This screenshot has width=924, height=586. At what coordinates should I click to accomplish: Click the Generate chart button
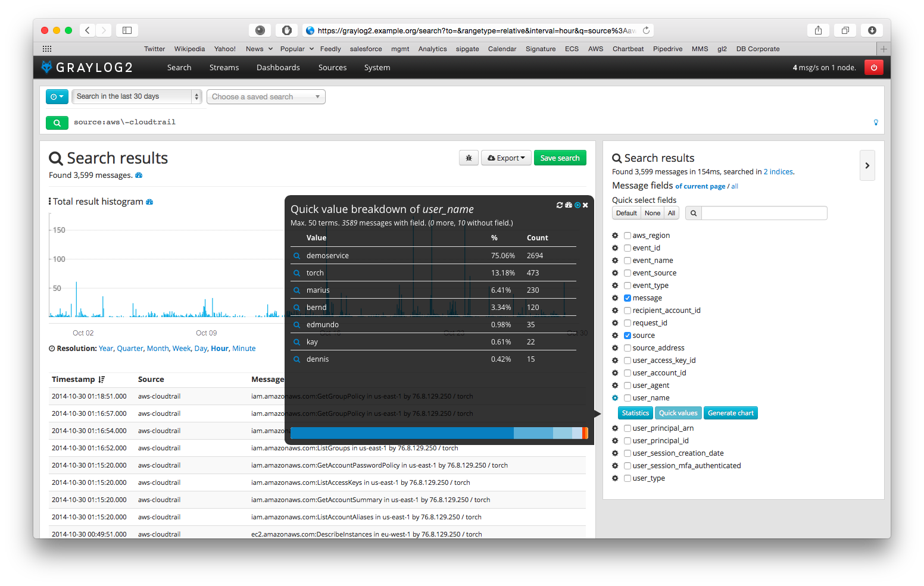coord(731,413)
